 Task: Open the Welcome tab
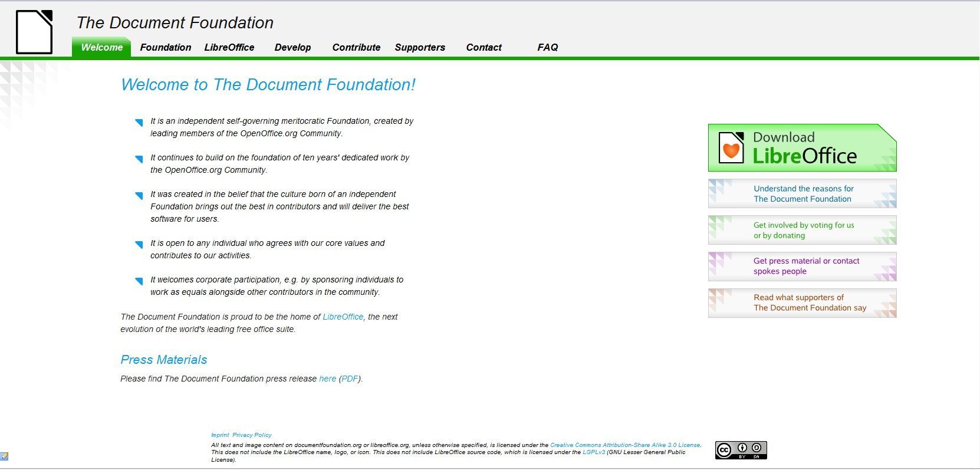coord(101,47)
